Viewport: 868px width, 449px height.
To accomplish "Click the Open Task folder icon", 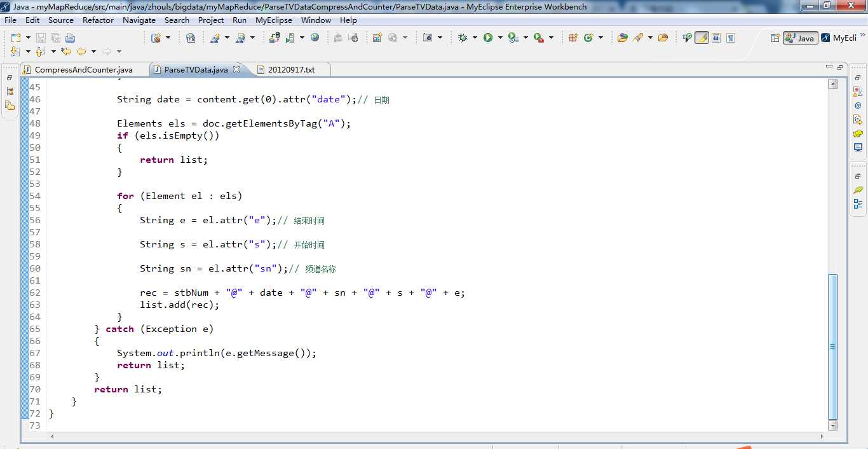I will coord(663,38).
